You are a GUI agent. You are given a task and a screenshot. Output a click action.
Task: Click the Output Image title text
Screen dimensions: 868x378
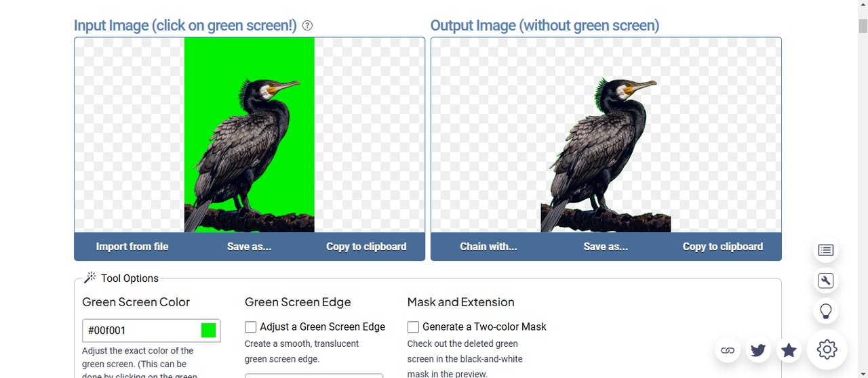(545, 26)
